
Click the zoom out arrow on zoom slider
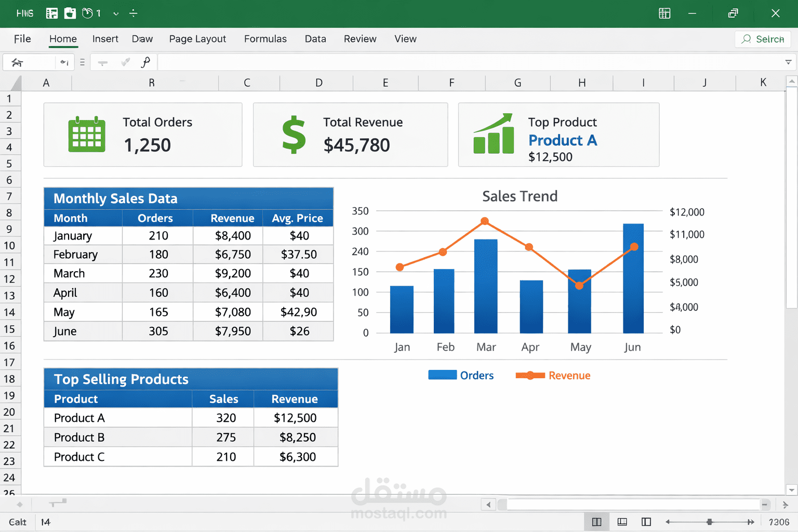point(669,522)
